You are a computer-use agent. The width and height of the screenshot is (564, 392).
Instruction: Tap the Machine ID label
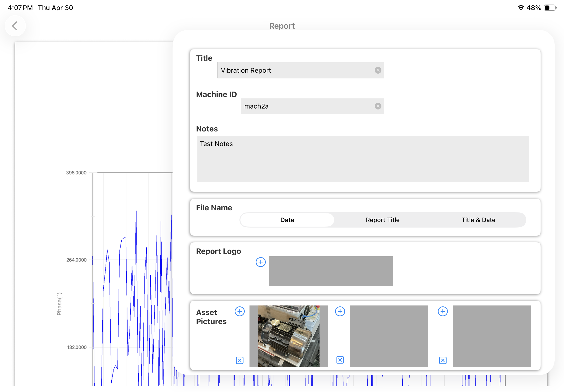click(216, 94)
